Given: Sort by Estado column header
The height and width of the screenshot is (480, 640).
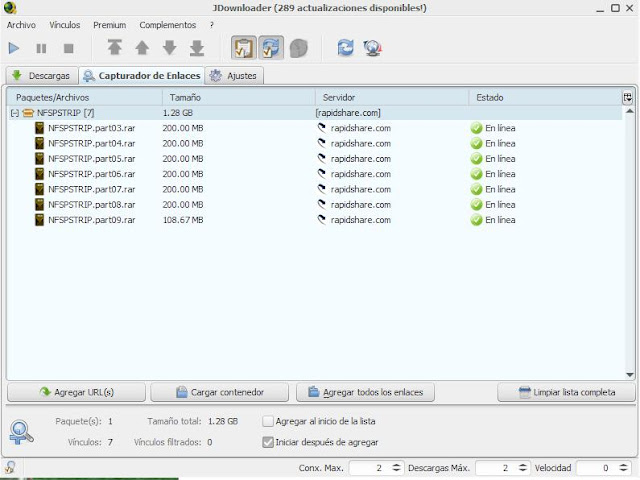Looking at the screenshot, I should 545,98.
